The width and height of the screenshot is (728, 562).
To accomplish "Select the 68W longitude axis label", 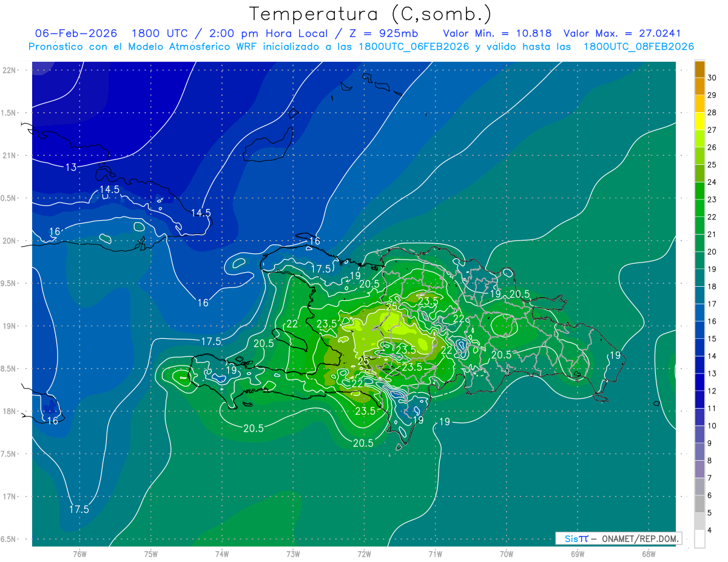I will point(648,554).
